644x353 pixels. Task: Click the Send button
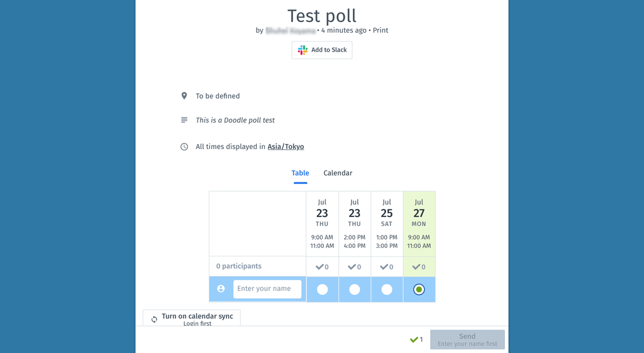[467, 339]
